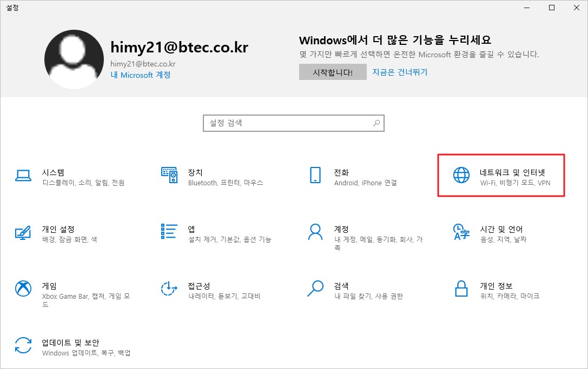Click the 지금은 건너뛰기 link
The height and width of the screenshot is (369, 588).
tap(400, 72)
